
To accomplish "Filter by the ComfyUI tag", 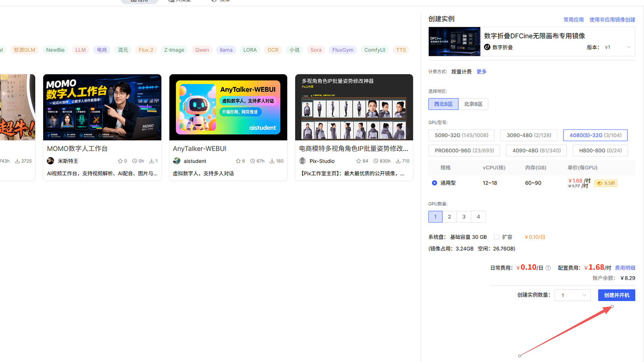I will 375,50.
